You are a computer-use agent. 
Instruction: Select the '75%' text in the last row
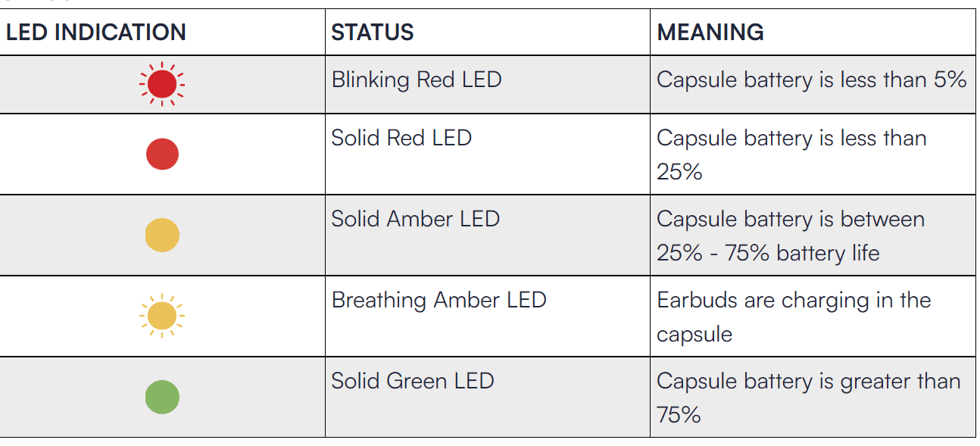pyautogui.click(x=679, y=414)
